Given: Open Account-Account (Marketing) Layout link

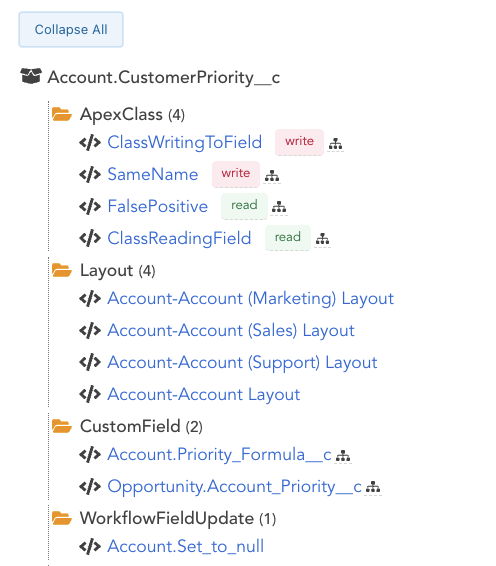Looking at the screenshot, I should 251,299.
